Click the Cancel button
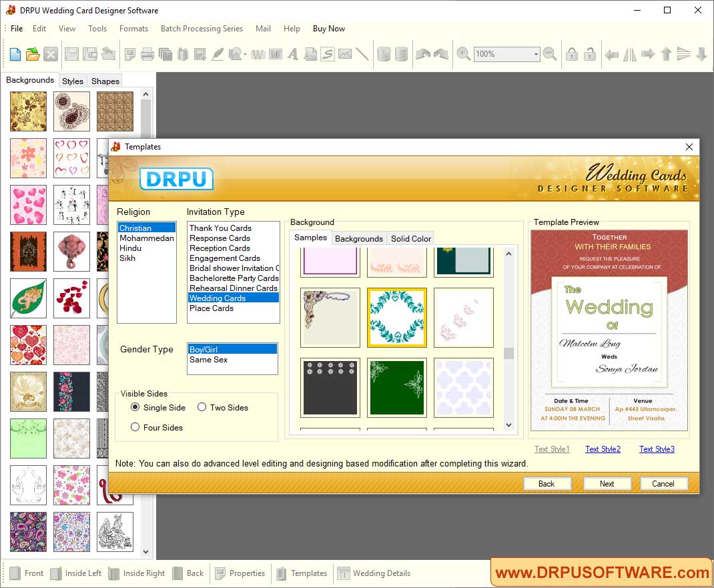This screenshot has height=588, width=714. click(663, 484)
